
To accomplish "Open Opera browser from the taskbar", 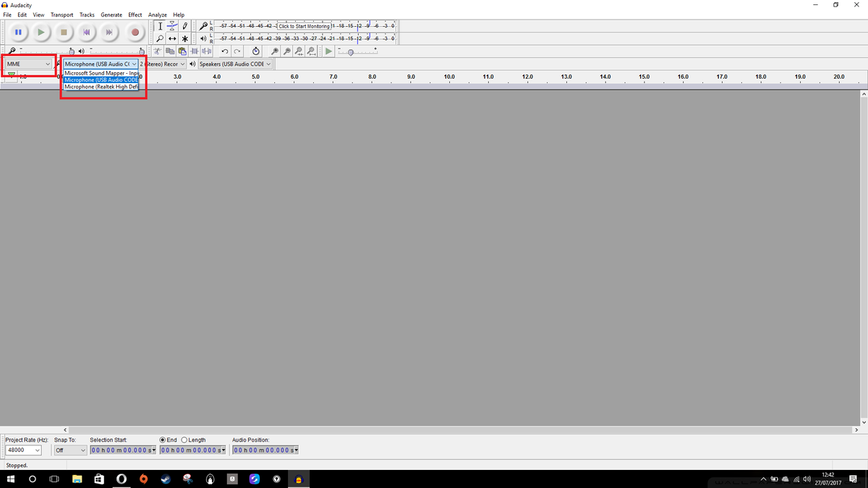I will coord(122,479).
